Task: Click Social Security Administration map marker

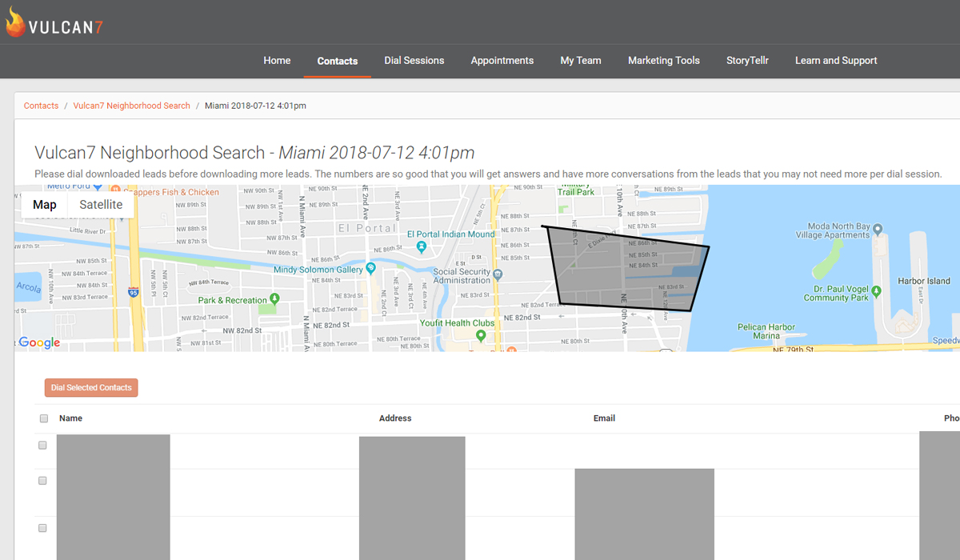Action: (x=498, y=275)
